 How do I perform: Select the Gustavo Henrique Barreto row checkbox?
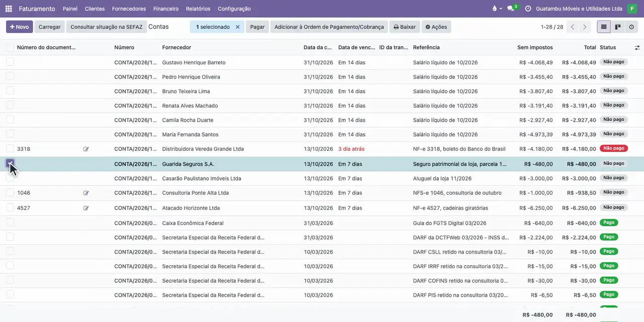tap(10, 62)
